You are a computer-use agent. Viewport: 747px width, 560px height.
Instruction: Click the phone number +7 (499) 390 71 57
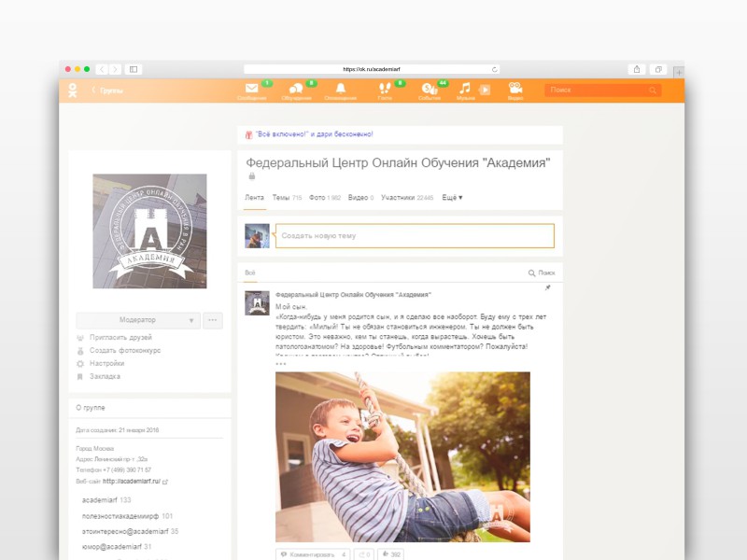tap(127, 470)
